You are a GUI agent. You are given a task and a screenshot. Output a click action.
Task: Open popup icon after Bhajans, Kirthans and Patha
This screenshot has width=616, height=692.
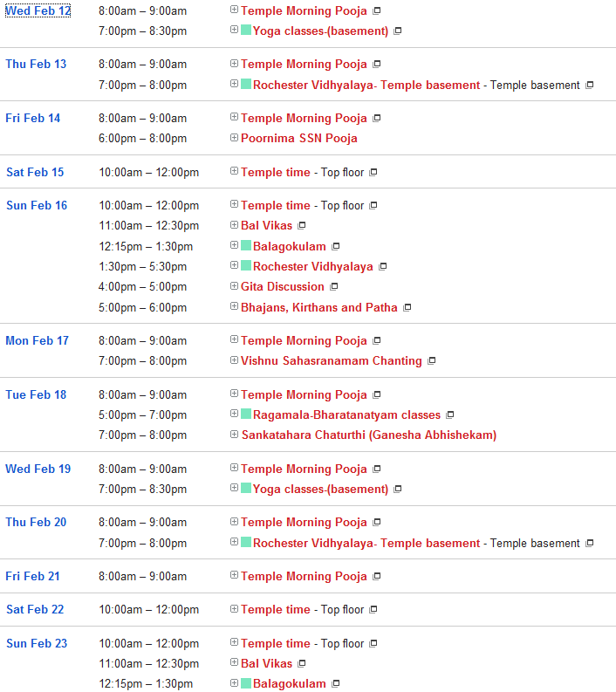407,308
